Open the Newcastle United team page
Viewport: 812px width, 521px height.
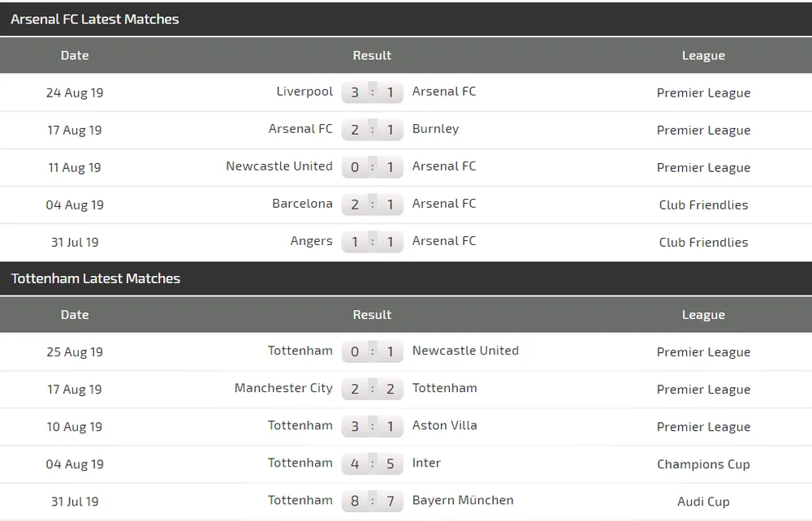[279, 166]
